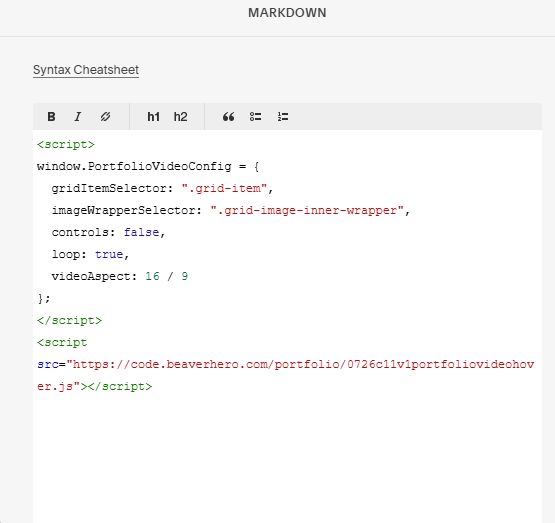Click the false value after controls
The width and height of the screenshot is (555, 523).
(x=141, y=232)
